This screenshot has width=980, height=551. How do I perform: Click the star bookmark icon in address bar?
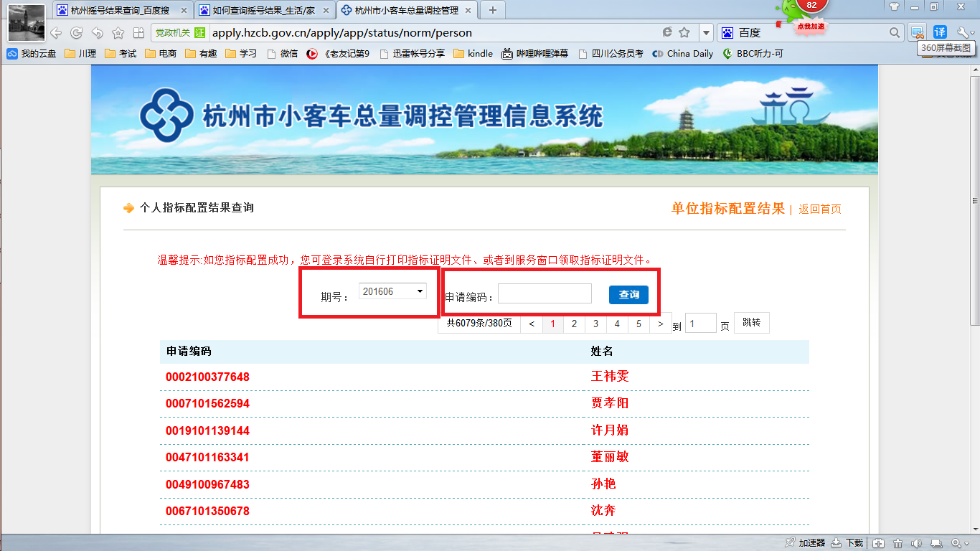tap(684, 32)
